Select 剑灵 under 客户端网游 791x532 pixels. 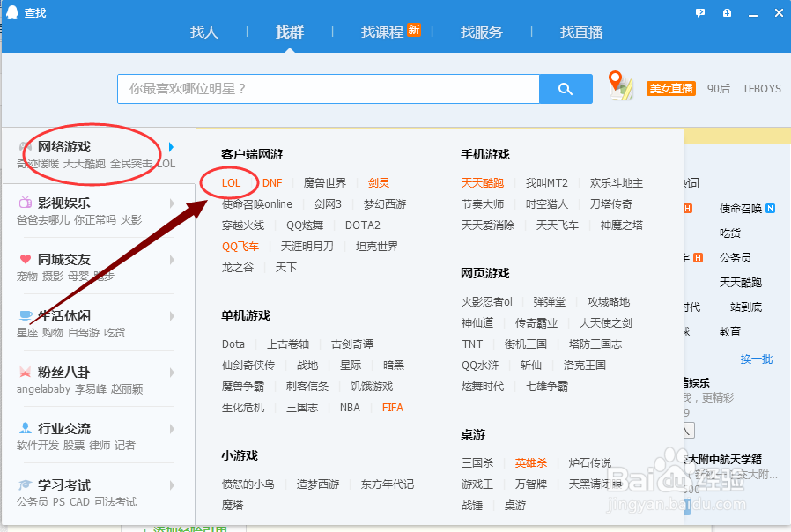(x=379, y=183)
